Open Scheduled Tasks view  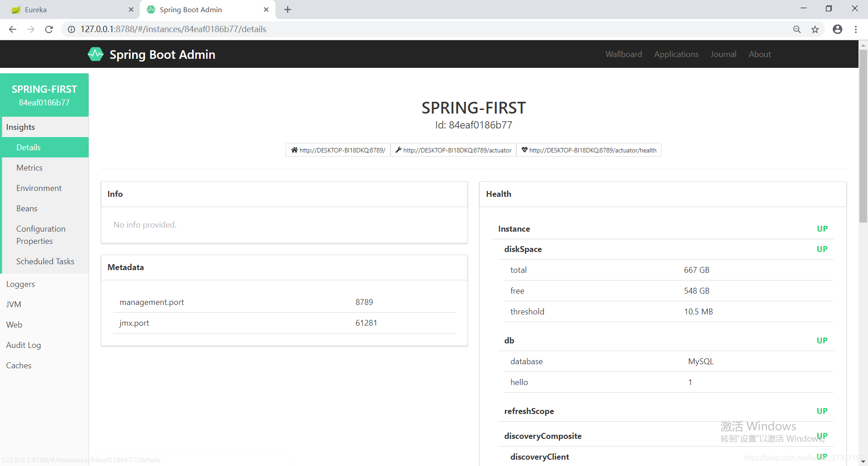pyautogui.click(x=45, y=262)
